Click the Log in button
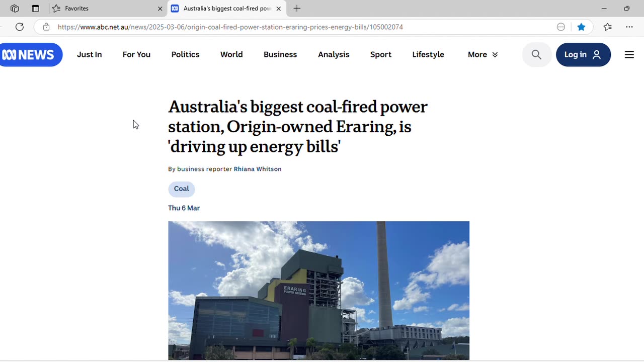 click(583, 55)
